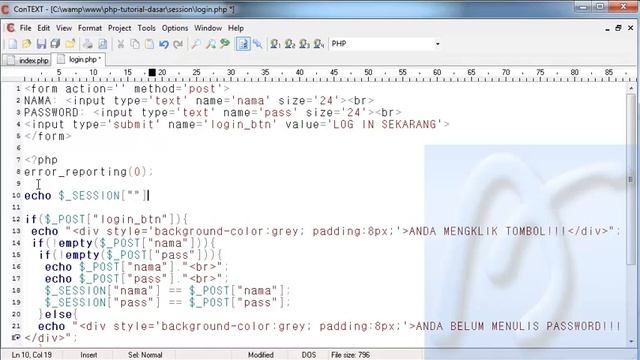Screen dimensions: 640x360
Task: Click the Cut scissors icon
Action: click(x=120, y=44)
